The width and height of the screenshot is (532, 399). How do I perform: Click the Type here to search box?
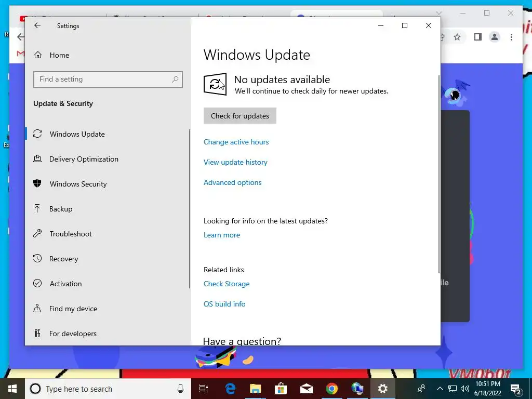[x=108, y=389]
